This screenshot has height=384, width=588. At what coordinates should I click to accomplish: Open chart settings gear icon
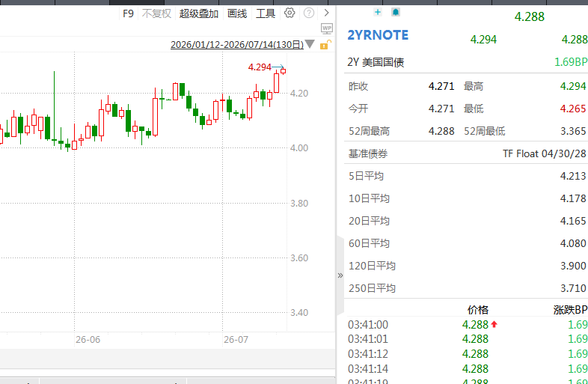290,13
